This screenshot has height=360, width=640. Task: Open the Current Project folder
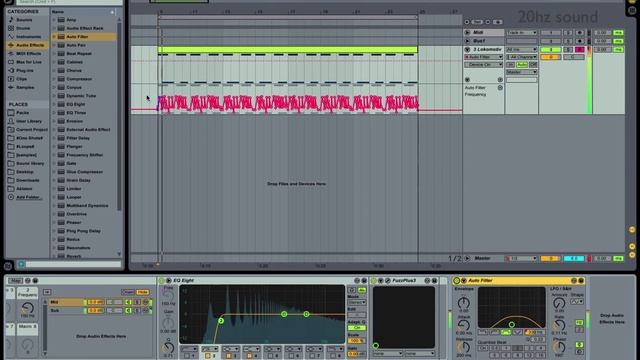[x=32, y=129]
